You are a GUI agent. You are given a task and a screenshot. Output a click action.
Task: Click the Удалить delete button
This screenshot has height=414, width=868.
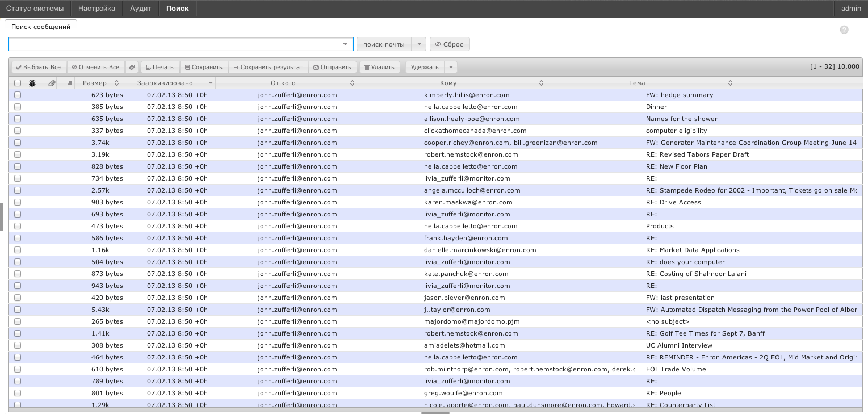click(379, 67)
